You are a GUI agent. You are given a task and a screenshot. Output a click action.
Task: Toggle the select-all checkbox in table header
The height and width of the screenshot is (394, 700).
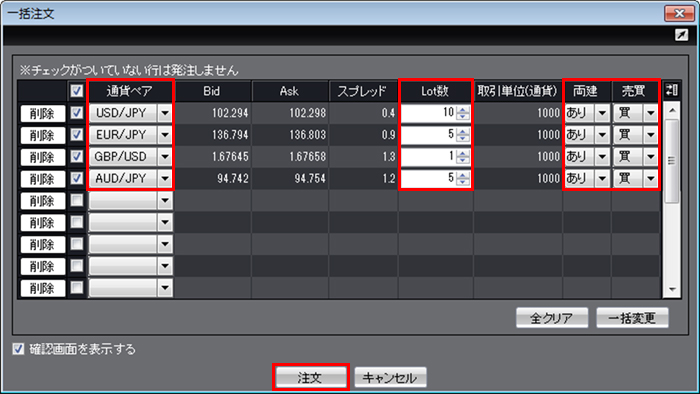click(77, 91)
